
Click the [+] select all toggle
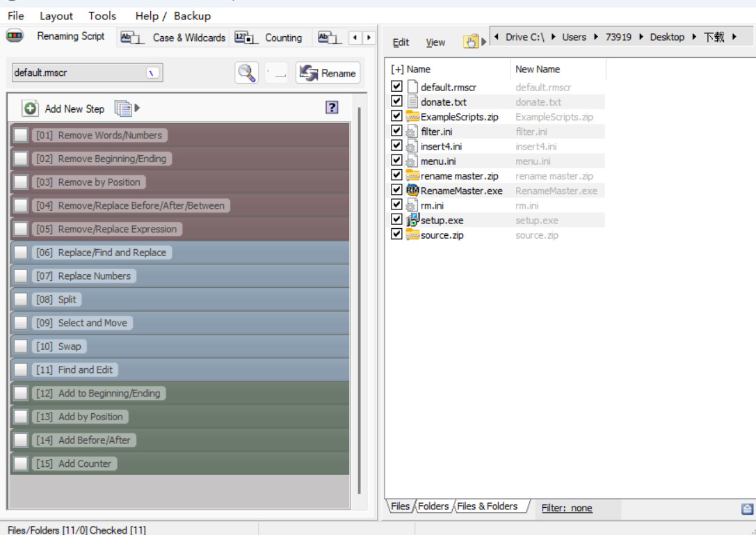397,69
